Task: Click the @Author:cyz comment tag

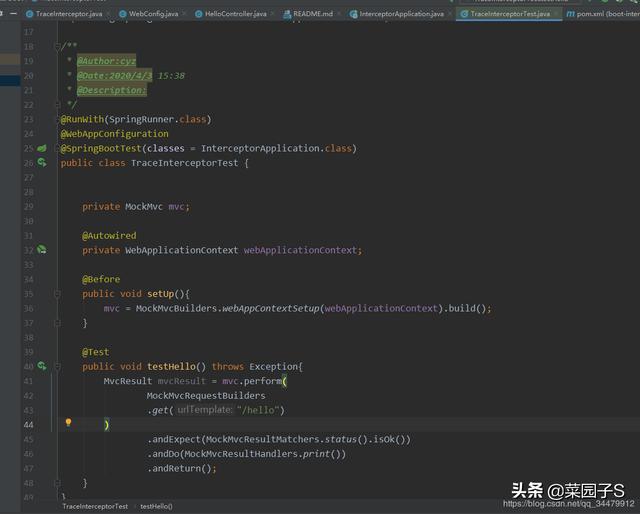Action: click(x=106, y=61)
